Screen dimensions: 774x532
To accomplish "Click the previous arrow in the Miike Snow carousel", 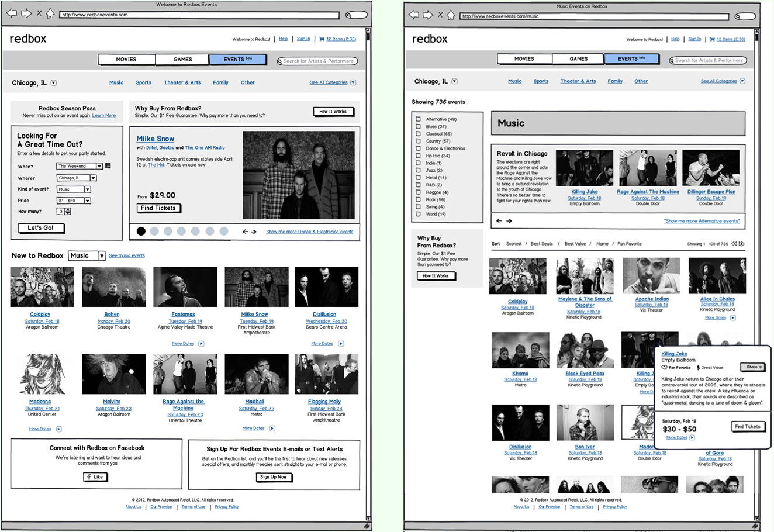I will 245,232.
